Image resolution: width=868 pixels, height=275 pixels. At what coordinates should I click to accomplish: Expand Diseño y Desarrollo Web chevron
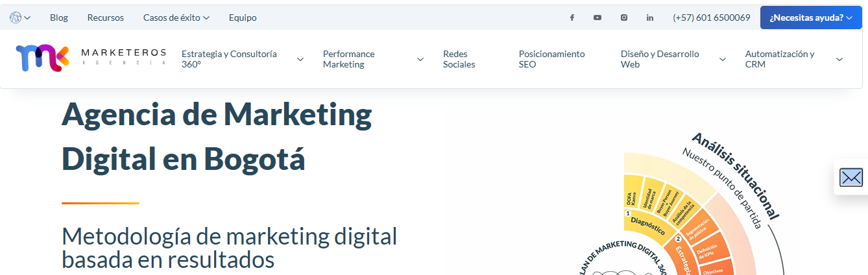click(x=723, y=59)
